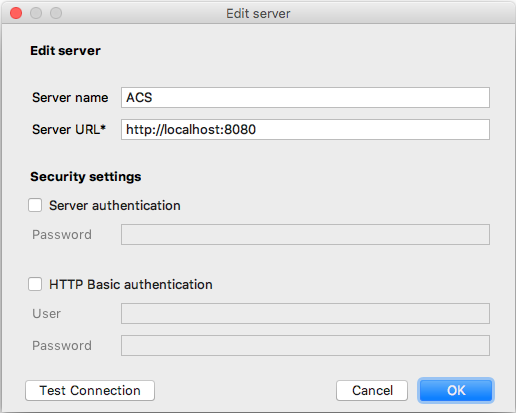Click the User label

[x=47, y=314]
